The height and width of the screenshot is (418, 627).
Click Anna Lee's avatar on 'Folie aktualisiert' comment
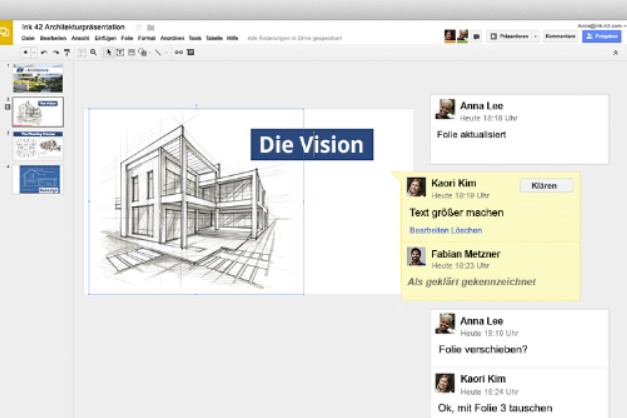click(x=445, y=109)
